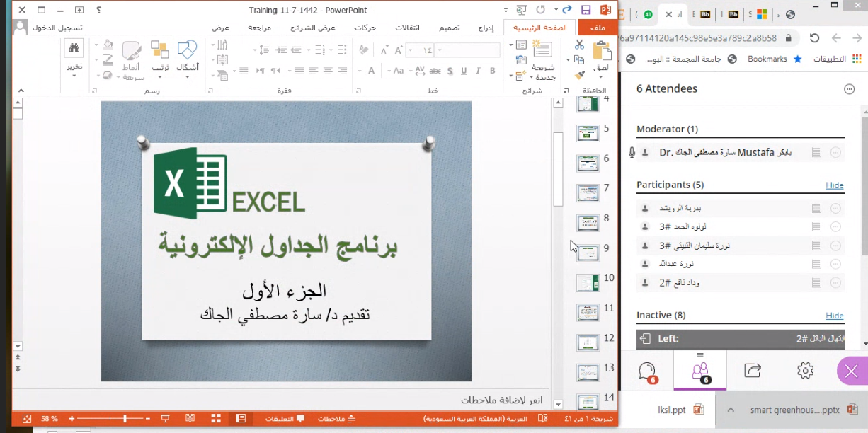
Task: Open the Ribbon Display Options button
Action: point(79,11)
